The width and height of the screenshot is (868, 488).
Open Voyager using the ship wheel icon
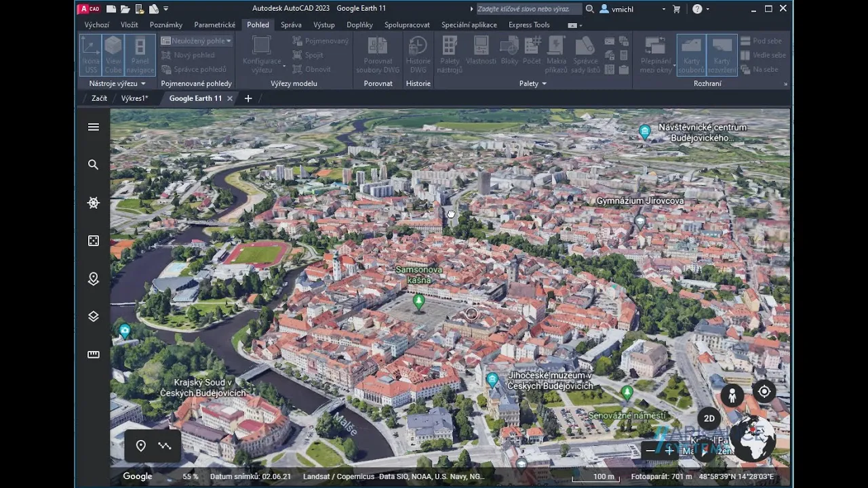pyautogui.click(x=93, y=203)
